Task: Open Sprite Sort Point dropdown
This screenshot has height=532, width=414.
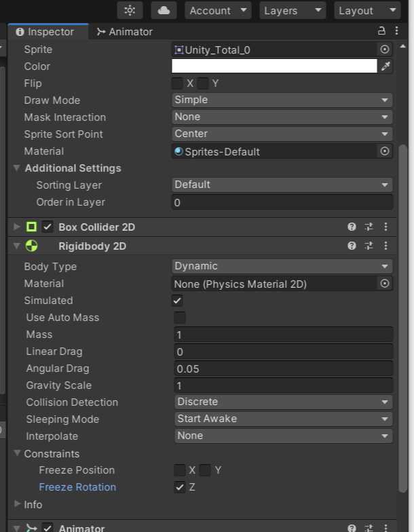Action: [x=282, y=134]
